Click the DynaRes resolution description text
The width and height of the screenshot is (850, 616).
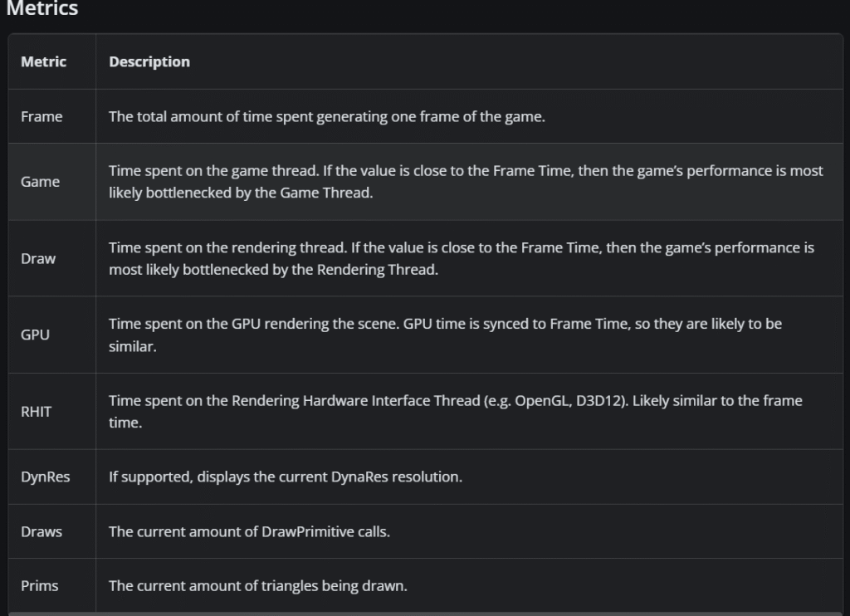coord(286,477)
